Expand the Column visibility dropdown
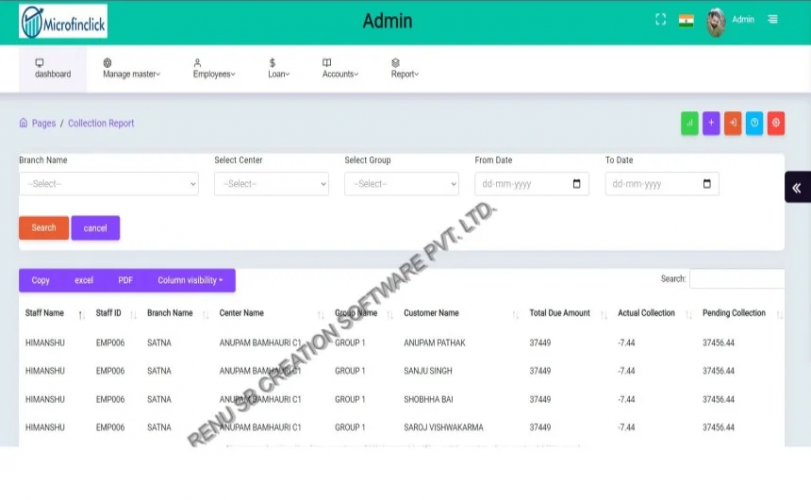The image size is (811, 500). pyautogui.click(x=190, y=280)
